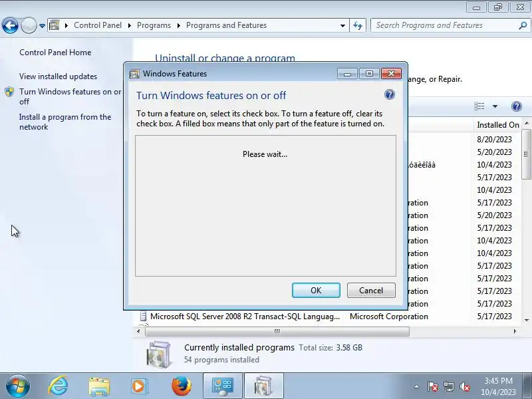The height and width of the screenshot is (399, 532).
Task: Open Control Panel Home link
Action: pyautogui.click(x=55, y=53)
